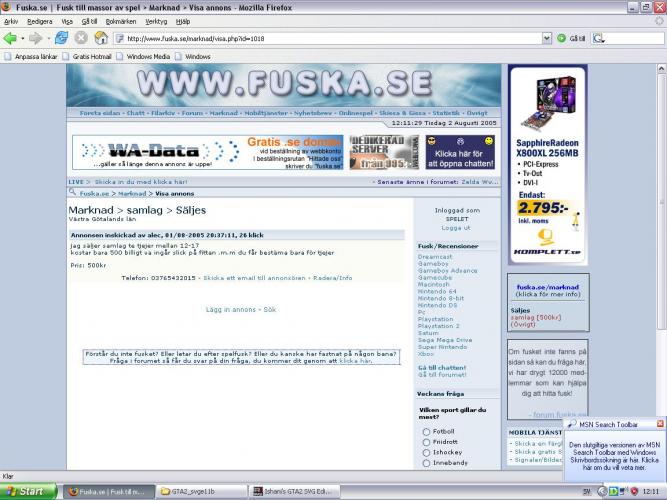Click fuska.se/marknad sidebar link
This screenshot has height=500, width=667.
tap(548, 287)
